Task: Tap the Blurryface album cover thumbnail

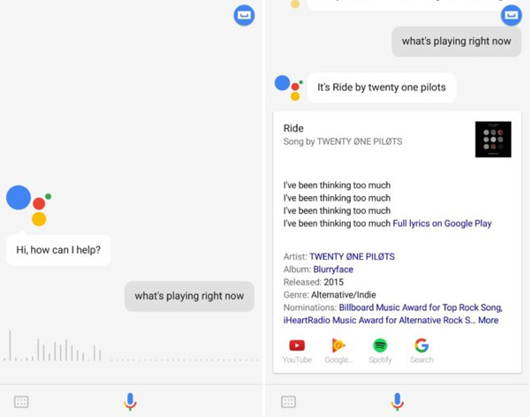Action: click(x=493, y=139)
